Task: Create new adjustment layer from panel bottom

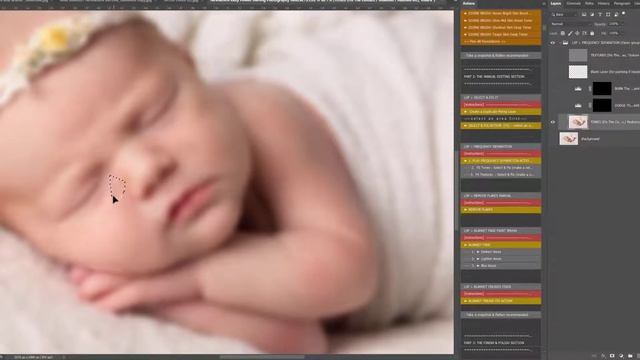Action: tap(621, 356)
